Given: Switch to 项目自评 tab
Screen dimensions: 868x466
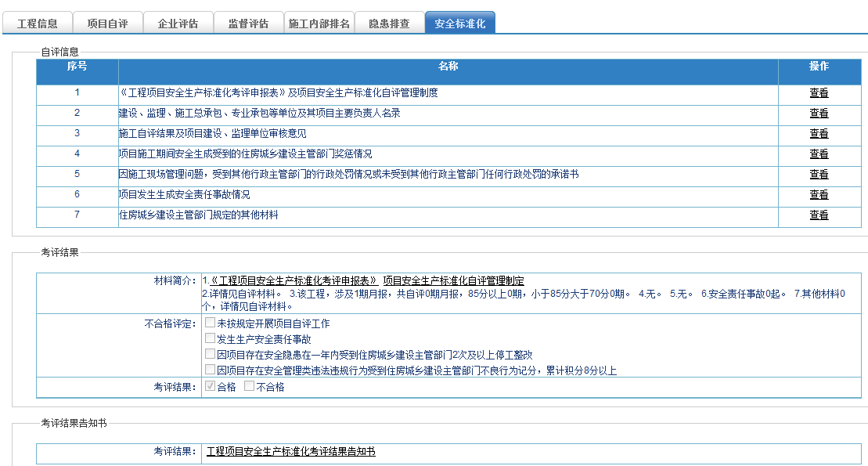Looking at the screenshot, I should (x=107, y=23).
